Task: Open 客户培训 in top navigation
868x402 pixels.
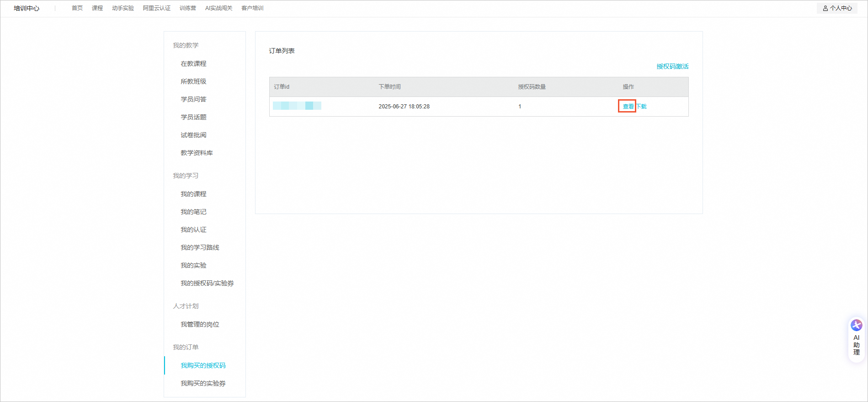Action: click(x=252, y=8)
